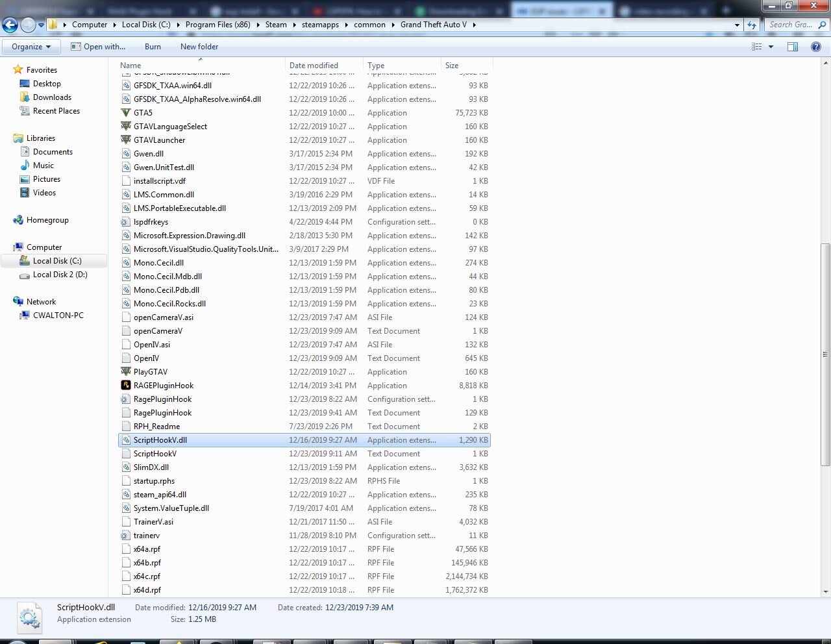Sort files by the Type column
This screenshot has height=644, width=831.
pos(402,65)
